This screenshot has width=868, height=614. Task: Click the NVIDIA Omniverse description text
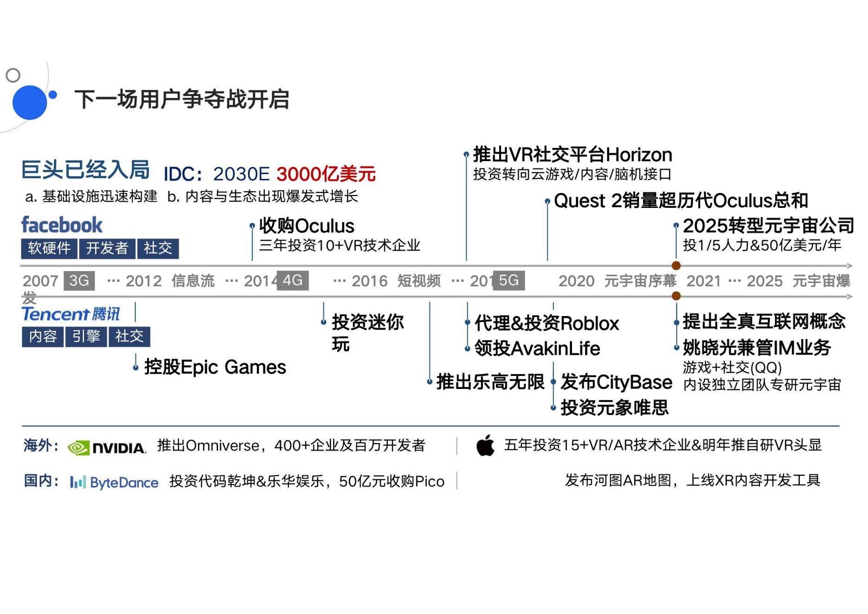click(x=291, y=446)
